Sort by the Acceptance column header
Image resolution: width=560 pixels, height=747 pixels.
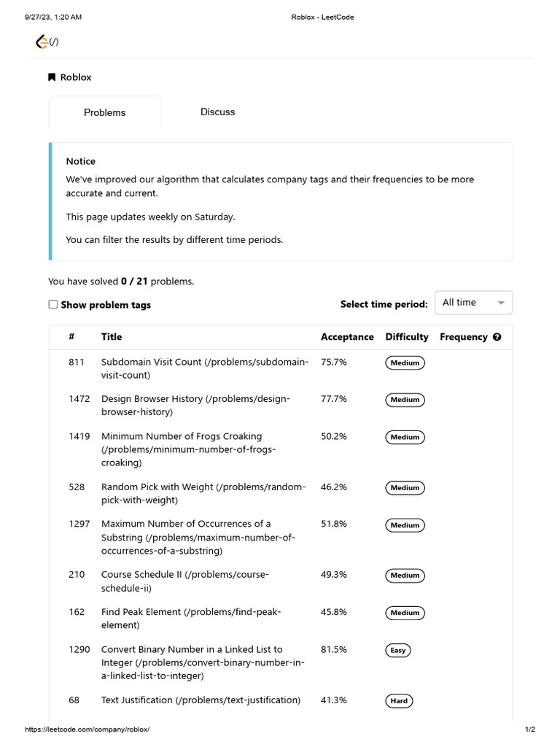(347, 337)
